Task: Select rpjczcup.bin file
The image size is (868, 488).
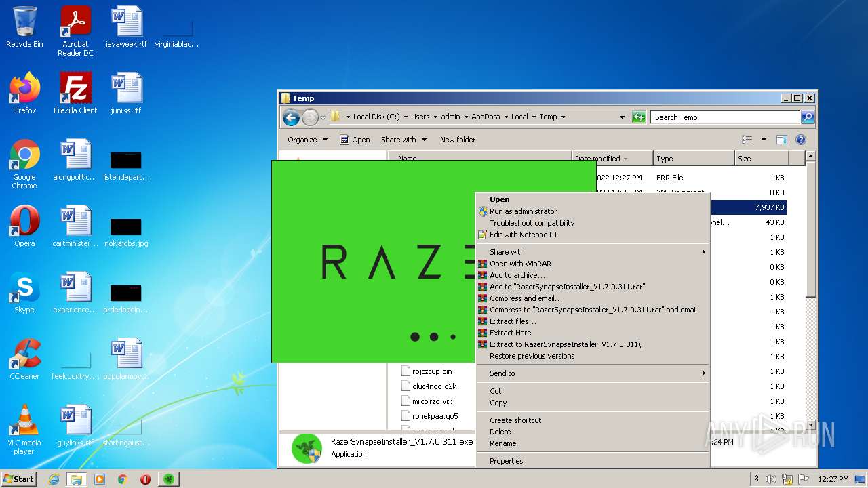Action: click(427, 371)
